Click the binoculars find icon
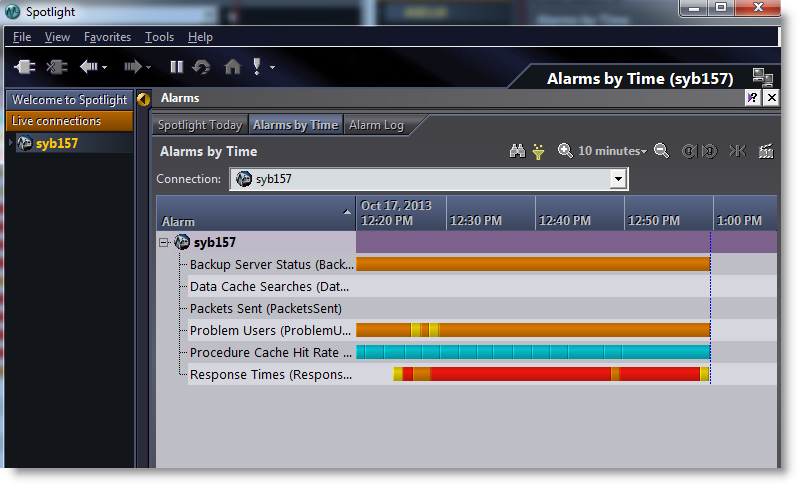The image size is (797, 484). (x=517, y=151)
